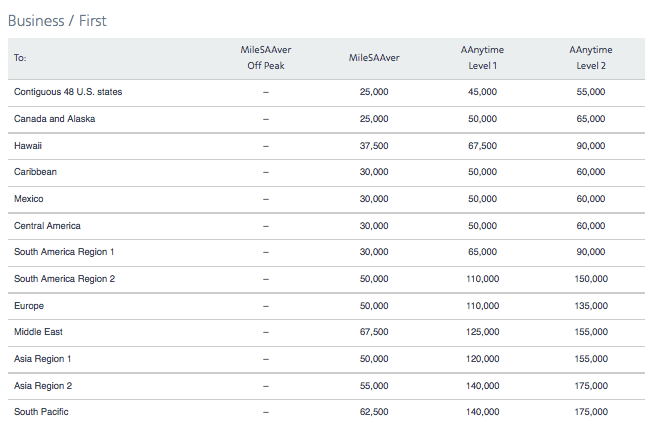
Task: Select the 67,500 MileSAAver value for Middle East
Action: coord(374,332)
